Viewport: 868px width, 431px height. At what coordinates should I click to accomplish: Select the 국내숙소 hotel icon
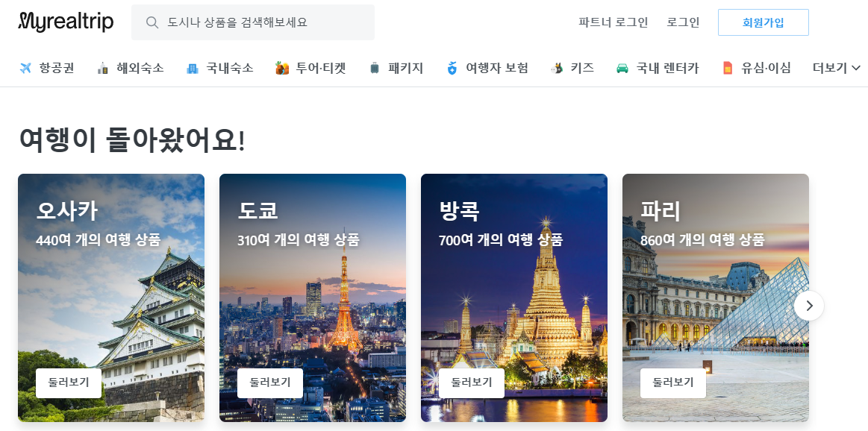(192, 68)
